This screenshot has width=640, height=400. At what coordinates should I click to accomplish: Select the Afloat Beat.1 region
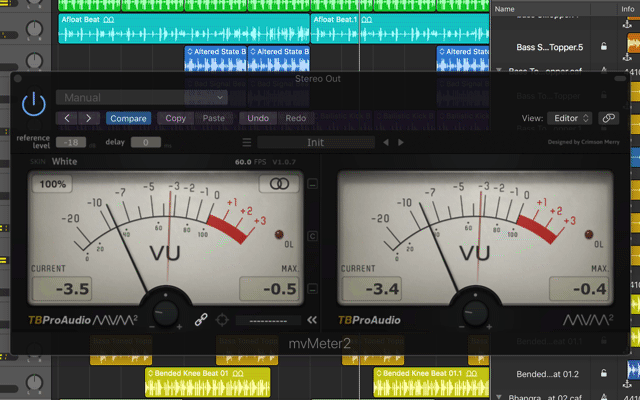coord(400,29)
